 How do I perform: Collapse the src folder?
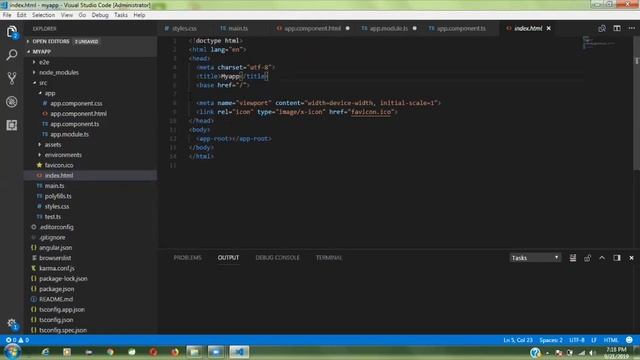tap(90, 83)
